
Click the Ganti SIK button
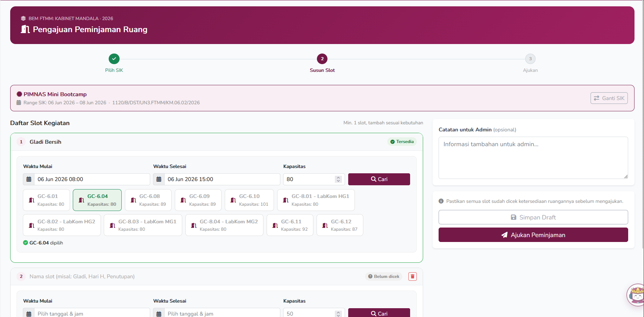(609, 98)
